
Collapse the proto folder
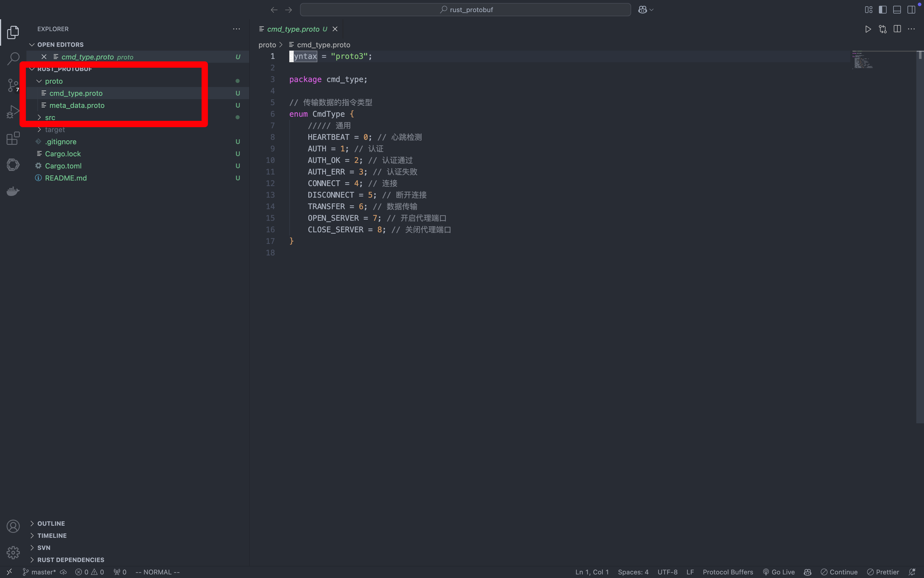point(137,81)
